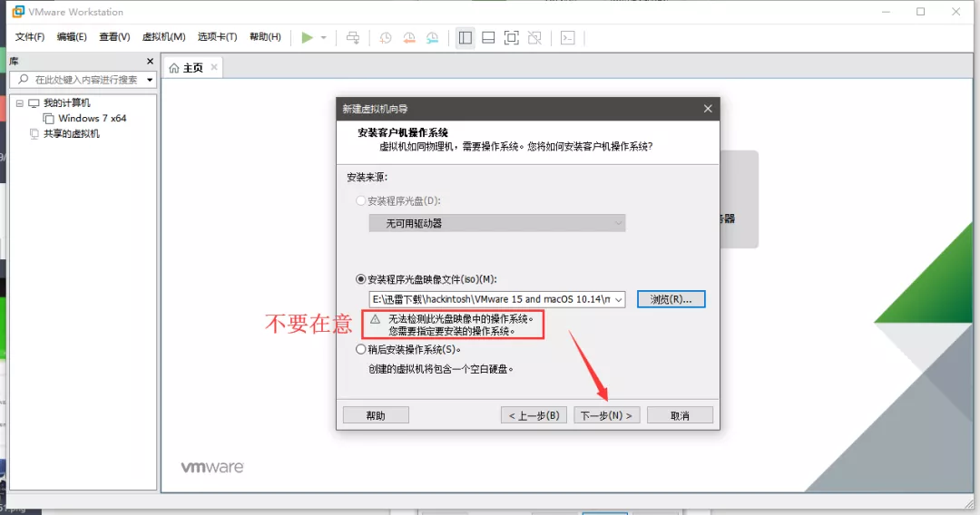Click the VMware Workstation title bar logo
The image size is (980, 515).
click(x=18, y=11)
